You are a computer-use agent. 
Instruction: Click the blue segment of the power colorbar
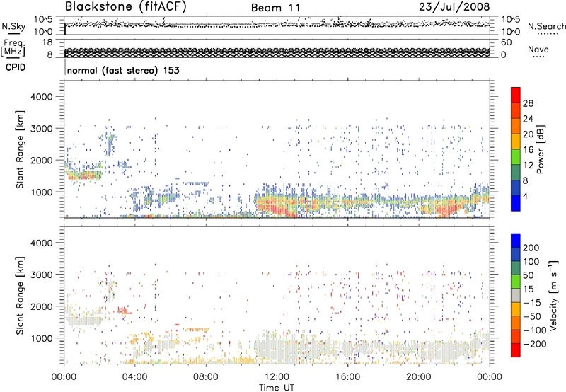(x=516, y=203)
